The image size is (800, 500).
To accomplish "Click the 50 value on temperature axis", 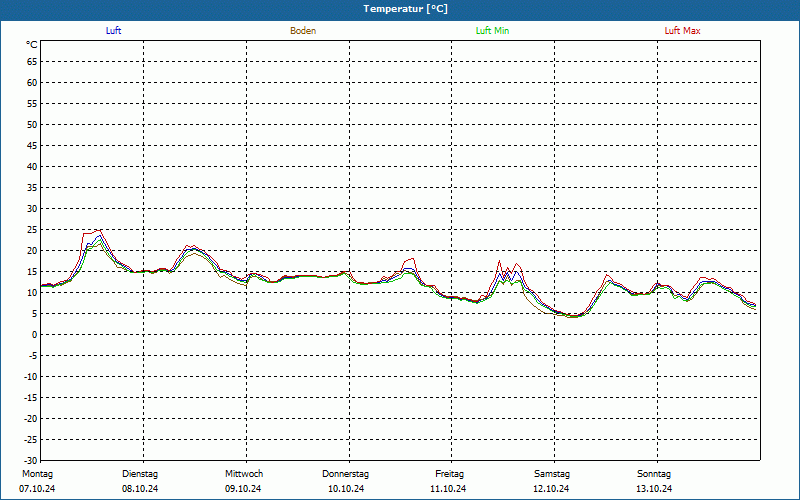I will pos(32,124).
